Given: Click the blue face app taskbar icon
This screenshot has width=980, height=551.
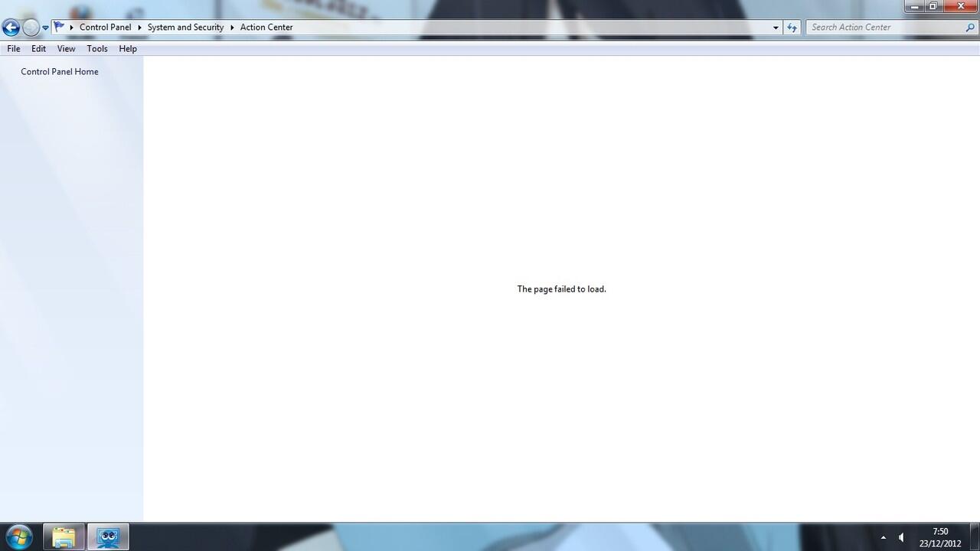Looking at the screenshot, I should [108, 537].
